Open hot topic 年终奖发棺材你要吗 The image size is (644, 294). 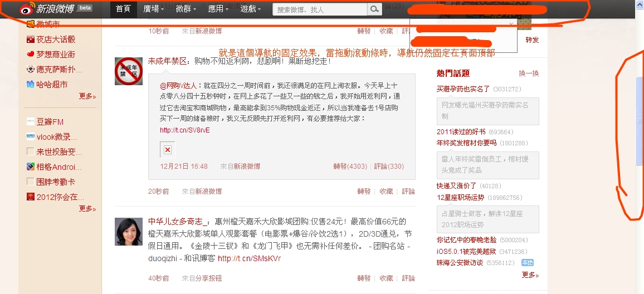click(x=467, y=143)
